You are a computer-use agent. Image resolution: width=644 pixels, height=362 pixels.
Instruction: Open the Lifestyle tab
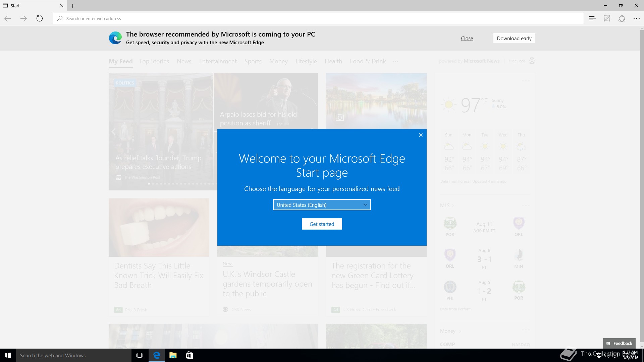tap(306, 61)
